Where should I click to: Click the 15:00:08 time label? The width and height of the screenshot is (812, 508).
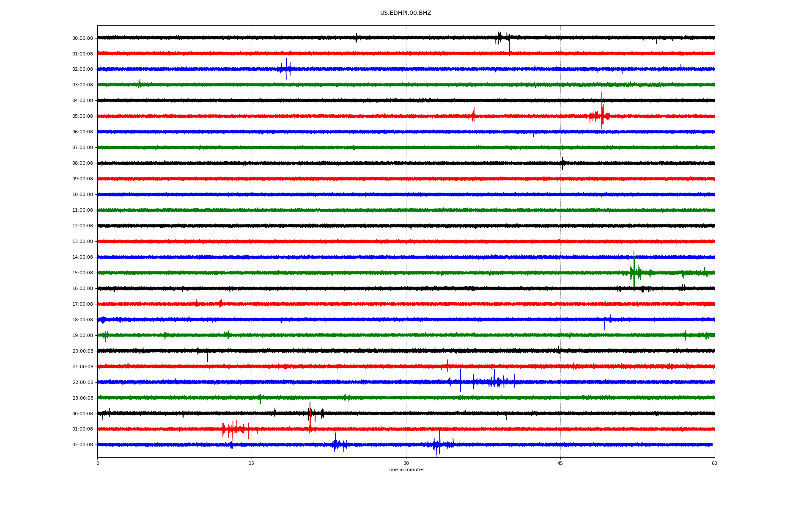pos(82,273)
